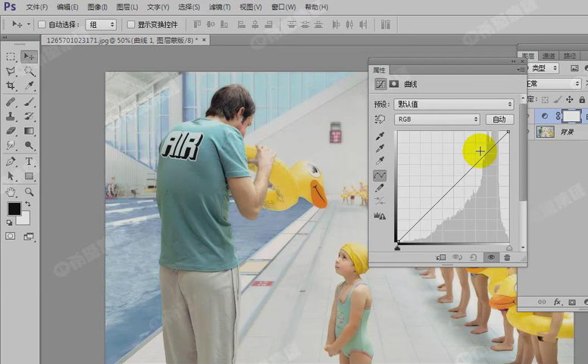
Task: Click the black foreground color swatch
Action: click(14, 209)
